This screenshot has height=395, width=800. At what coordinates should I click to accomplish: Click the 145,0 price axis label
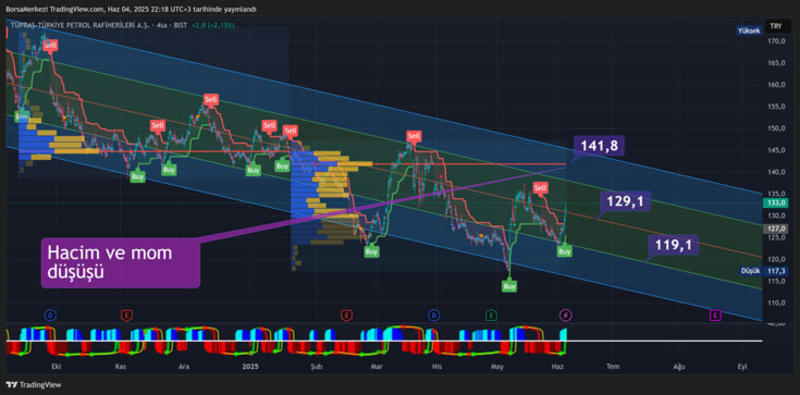tap(778, 150)
